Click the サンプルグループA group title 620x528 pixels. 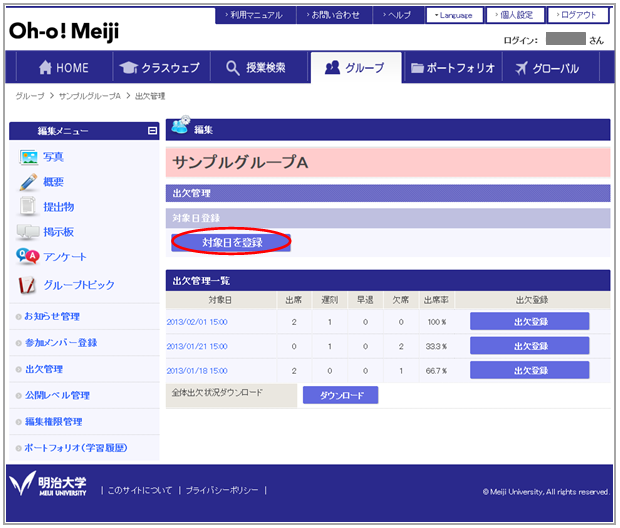(x=240, y=162)
